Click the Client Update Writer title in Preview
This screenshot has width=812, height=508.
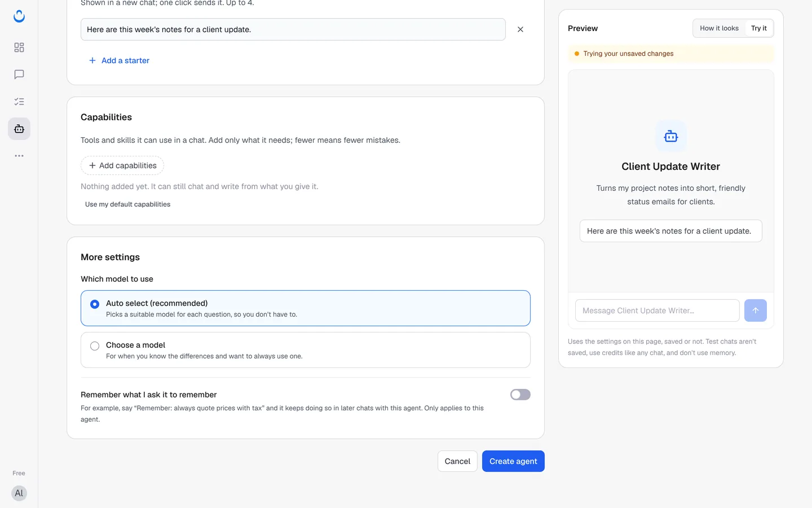(671, 167)
